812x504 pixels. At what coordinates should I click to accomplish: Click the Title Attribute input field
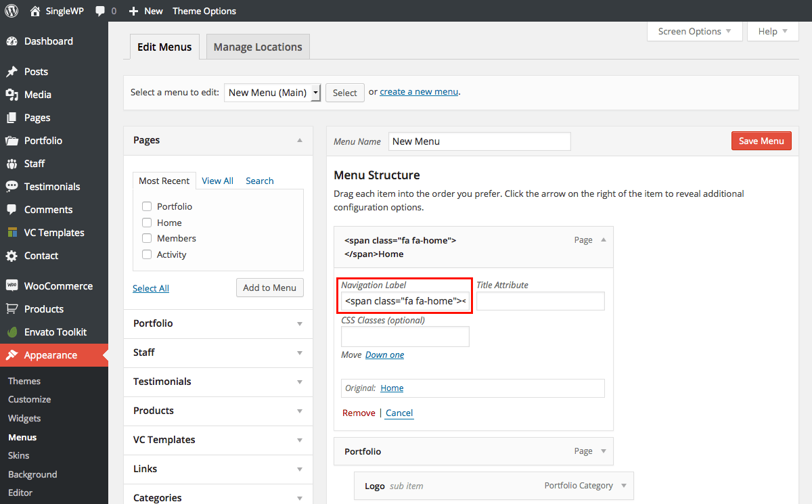click(540, 301)
